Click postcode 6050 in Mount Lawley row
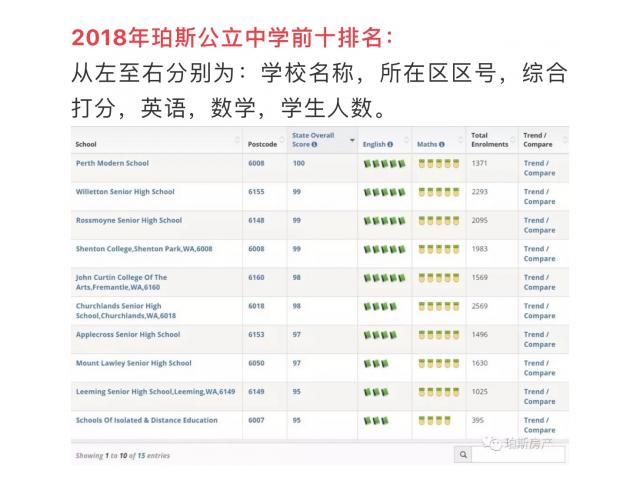Viewport: 640px width, 480px height. [x=256, y=363]
